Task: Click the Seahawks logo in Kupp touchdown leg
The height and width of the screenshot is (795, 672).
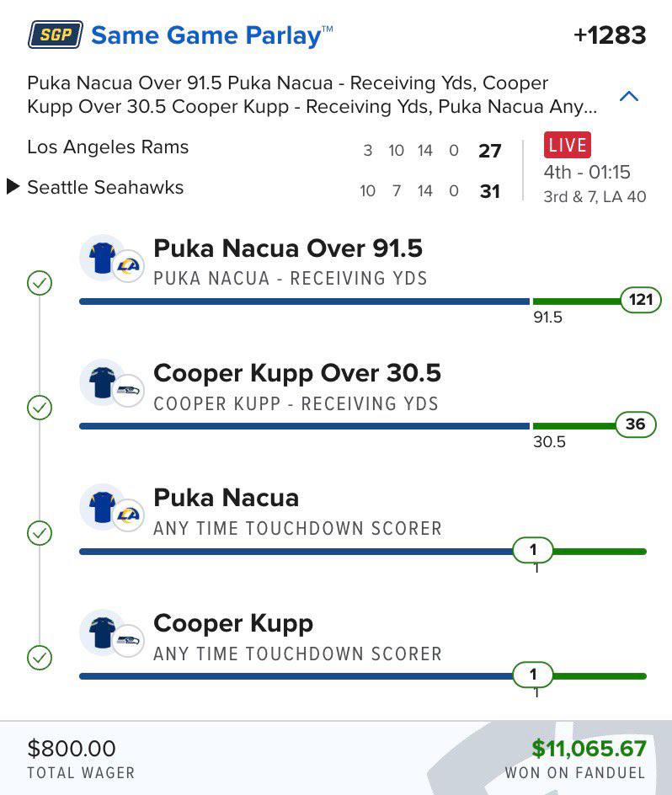Action: tap(129, 641)
